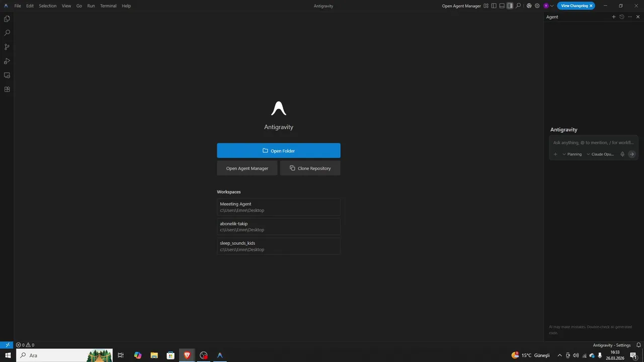Click the notifications bell in status bar

[638, 345]
